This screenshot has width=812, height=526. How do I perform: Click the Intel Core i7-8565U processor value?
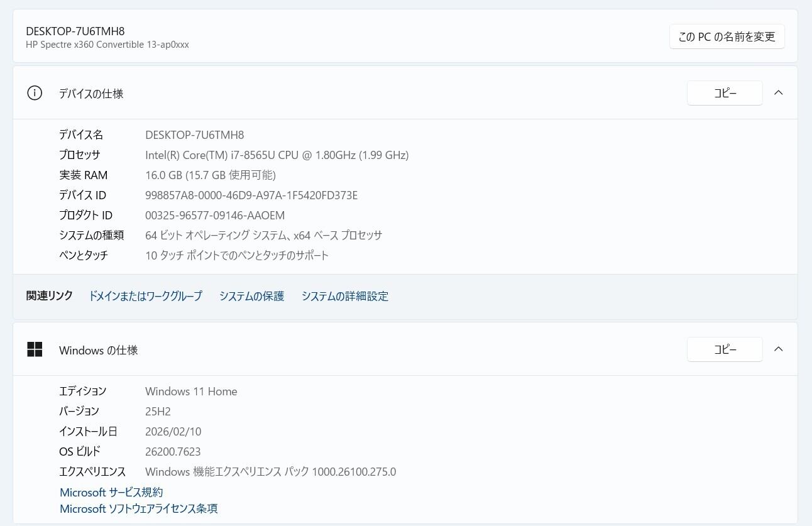(x=277, y=155)
